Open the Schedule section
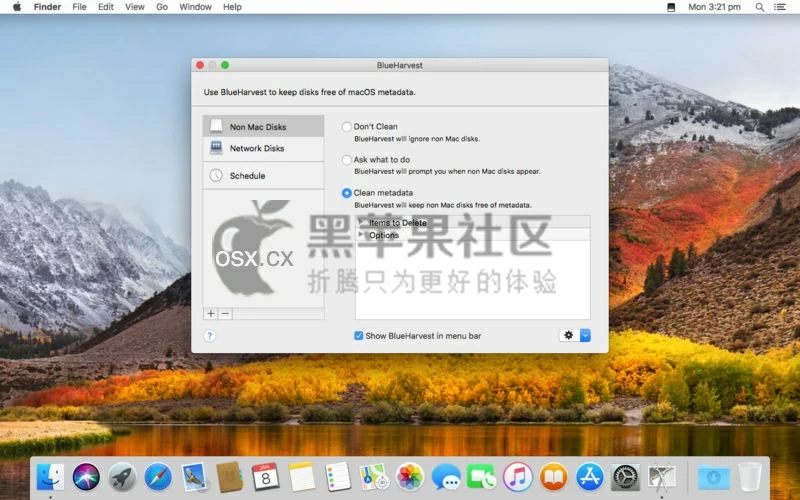Screen dimensions: 800x500 click(263, 176)
